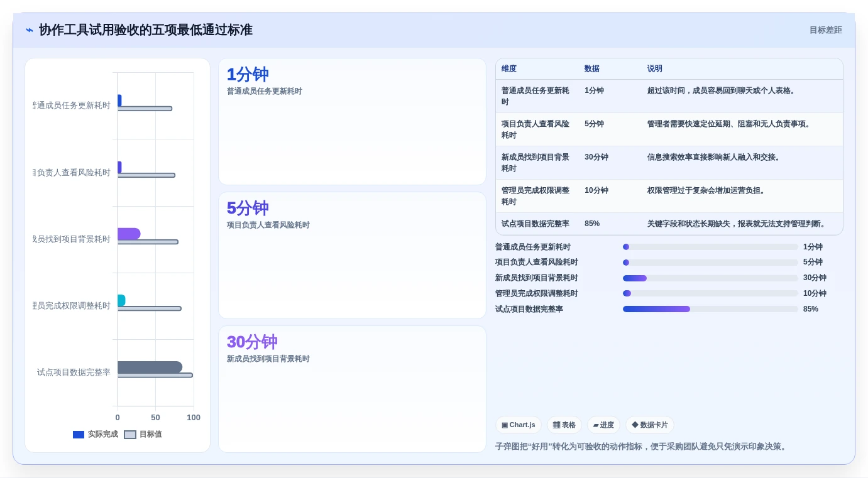Click 试点项目数据完整率 table row cell
Viewport: 868px width, 478px height.
536,224
